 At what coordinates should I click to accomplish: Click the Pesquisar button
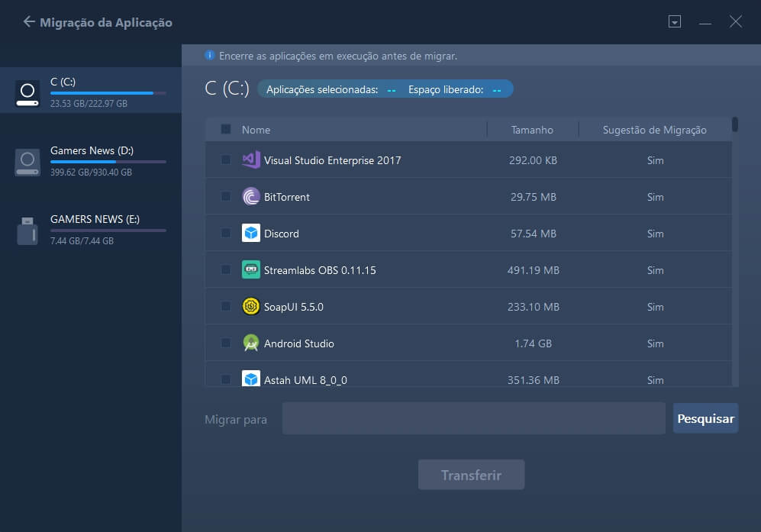[x=705, y=418]
